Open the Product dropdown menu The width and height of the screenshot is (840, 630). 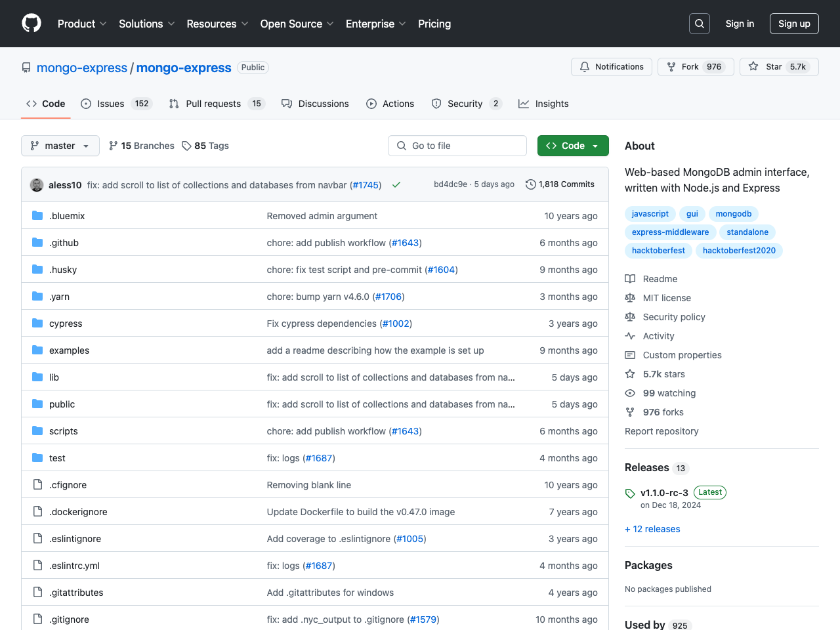click(x=82, y=24)
